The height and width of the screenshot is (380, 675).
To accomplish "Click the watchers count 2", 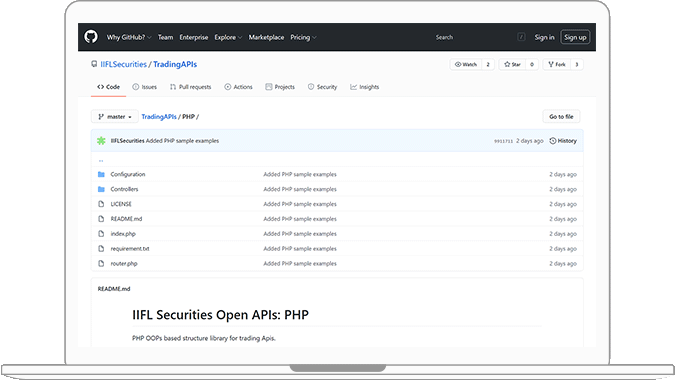I will 488,65.
